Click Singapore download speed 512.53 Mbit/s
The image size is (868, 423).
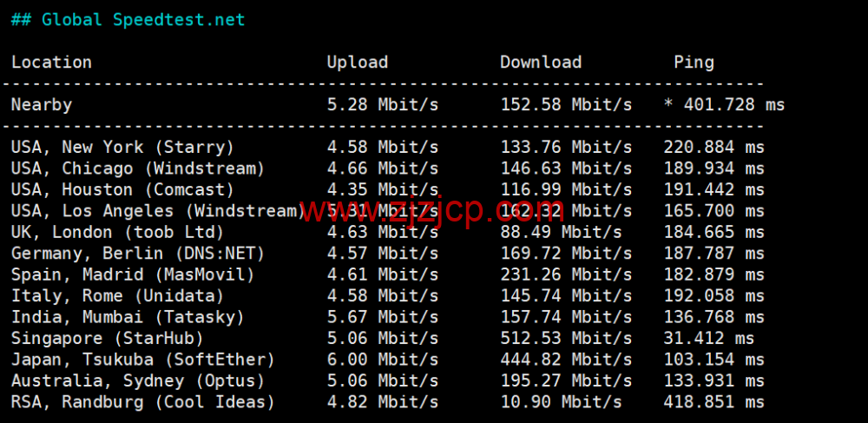[x=565, y=338]
